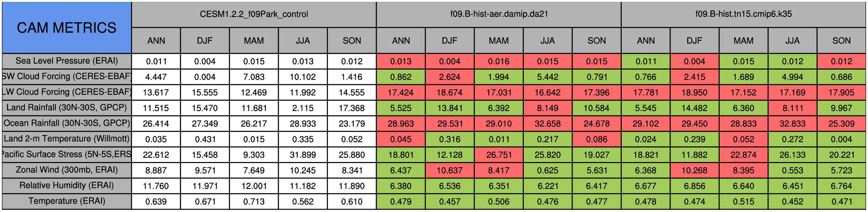The width and height of the screenshot is (868, 212).
Task: Select the green cell showing 0.625
Action: [x=548, y=170]
